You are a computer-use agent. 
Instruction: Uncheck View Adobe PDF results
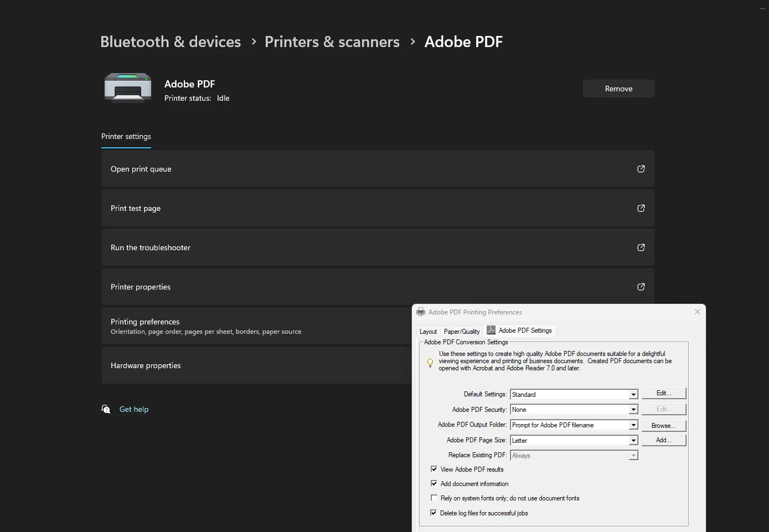point(434,469)
